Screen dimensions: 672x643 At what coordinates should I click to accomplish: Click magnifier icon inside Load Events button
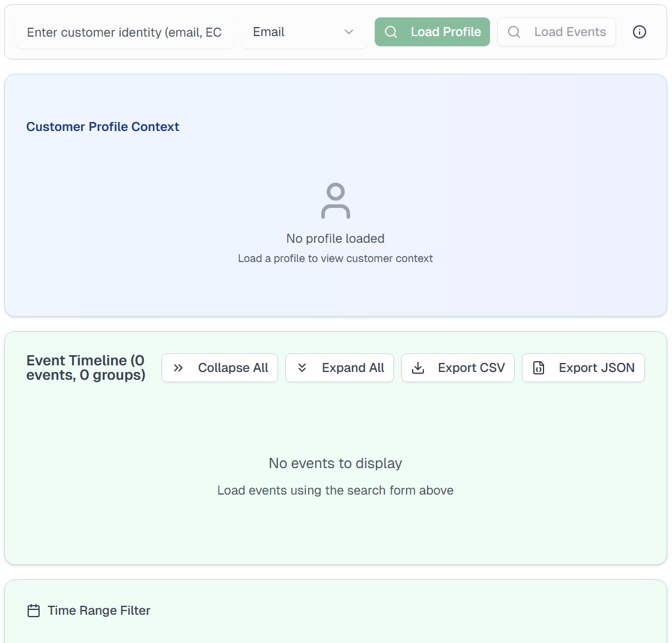click(514, 32)
